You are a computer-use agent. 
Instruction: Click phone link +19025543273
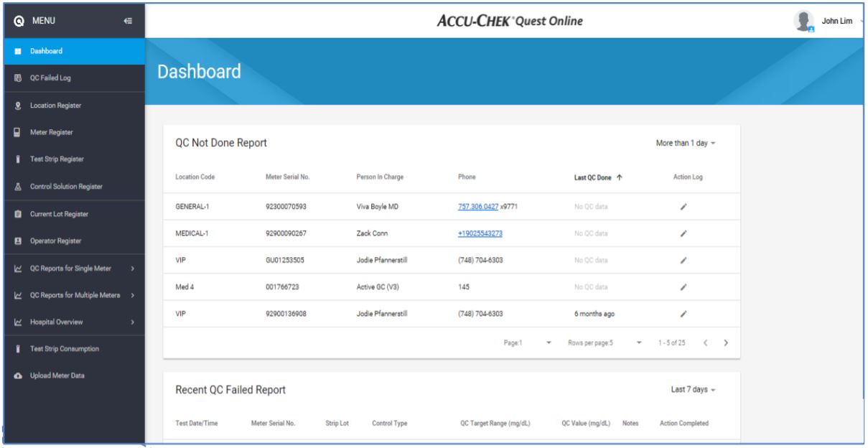(480, 233)
